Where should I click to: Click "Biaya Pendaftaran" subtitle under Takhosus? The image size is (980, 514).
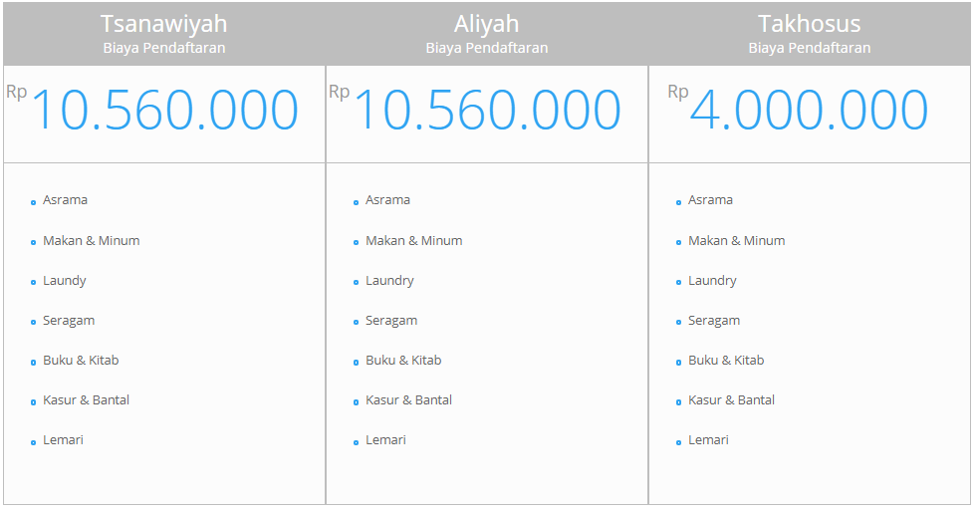click(810, 48)
